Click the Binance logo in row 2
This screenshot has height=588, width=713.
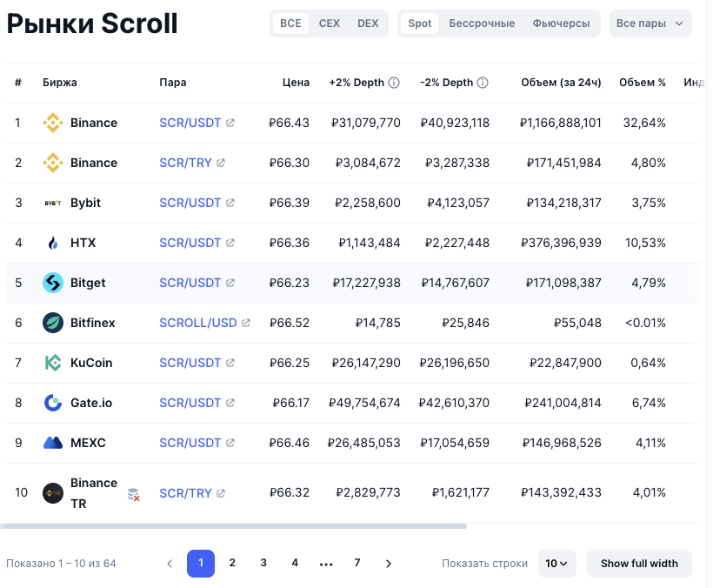(x=53, y=163)
